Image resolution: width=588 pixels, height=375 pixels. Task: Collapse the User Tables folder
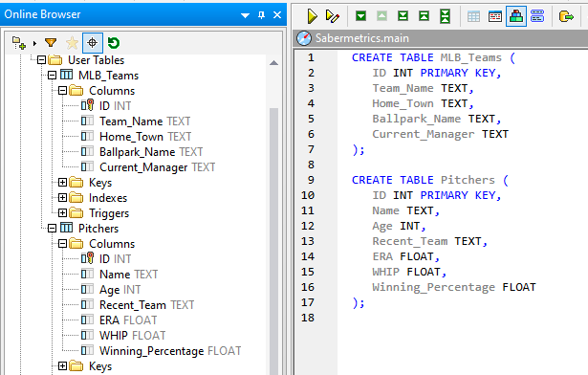click(x=42, y=60)
